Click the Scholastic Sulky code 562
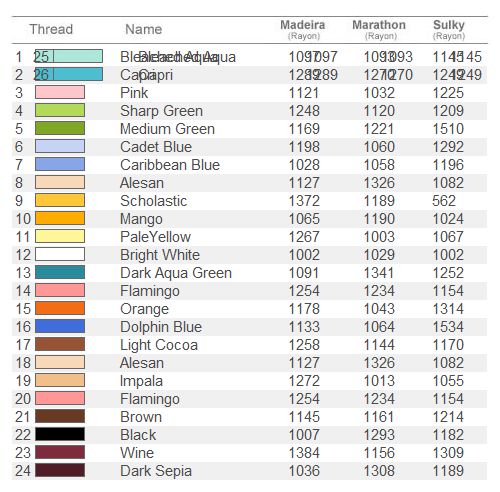The height and width of the screenshot is (492, 500). pos(444,201)
